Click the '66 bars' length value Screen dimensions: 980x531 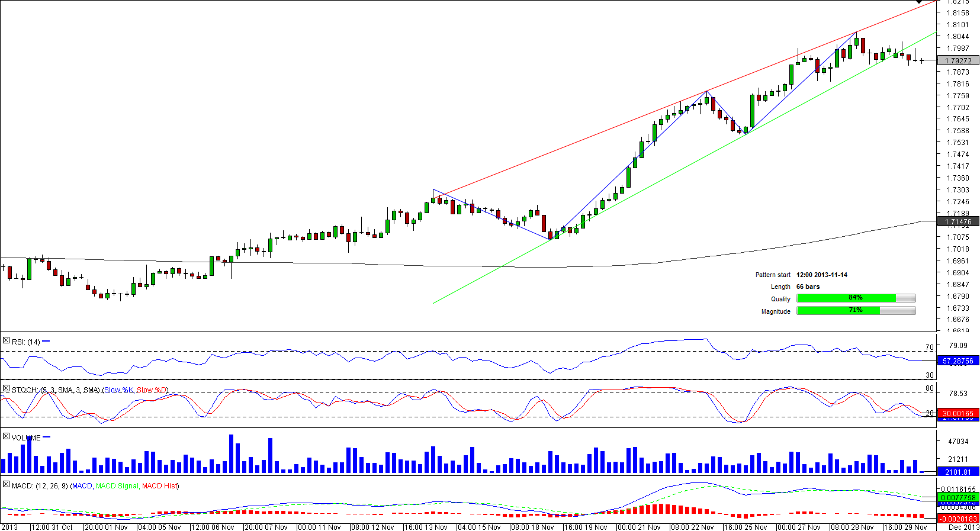[808, 287]
